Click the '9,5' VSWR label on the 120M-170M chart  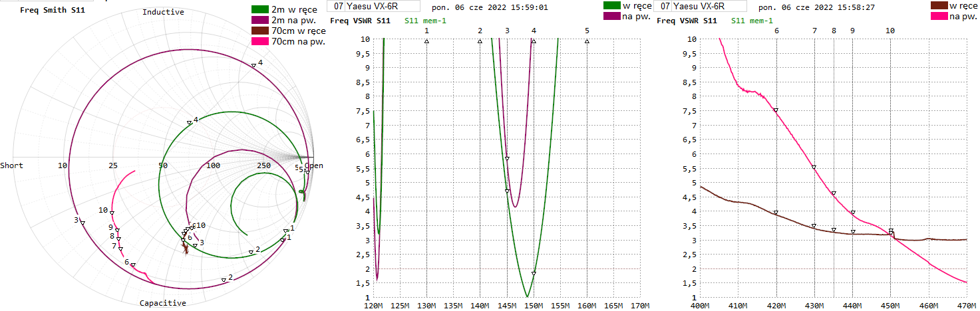[x=364, y=54]
